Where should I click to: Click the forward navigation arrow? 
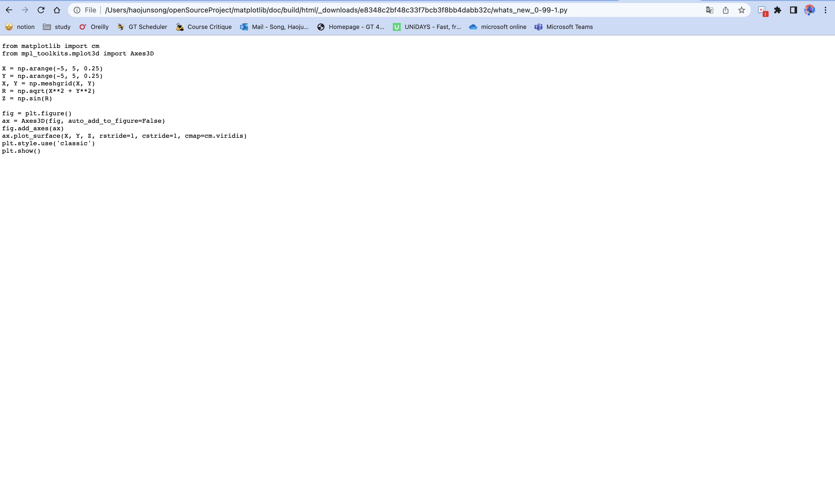click(25, 10)
